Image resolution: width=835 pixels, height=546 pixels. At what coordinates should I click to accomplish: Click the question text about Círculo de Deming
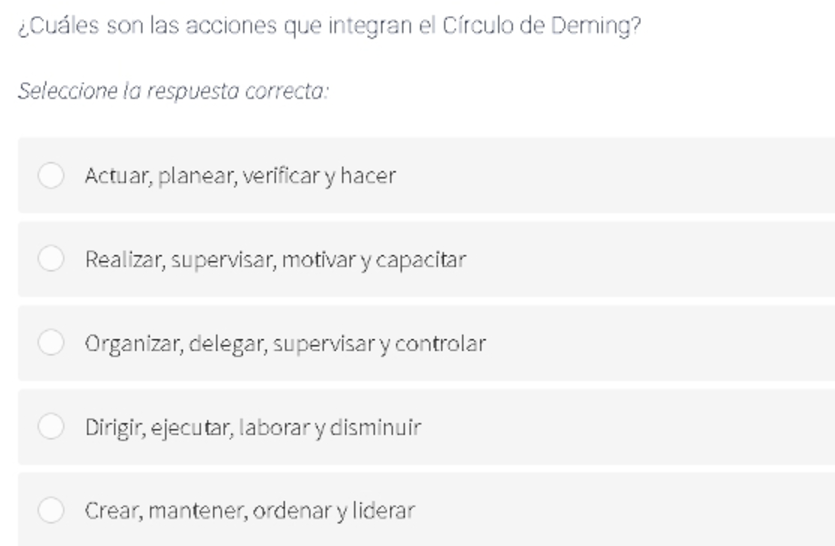pos(330,26)
